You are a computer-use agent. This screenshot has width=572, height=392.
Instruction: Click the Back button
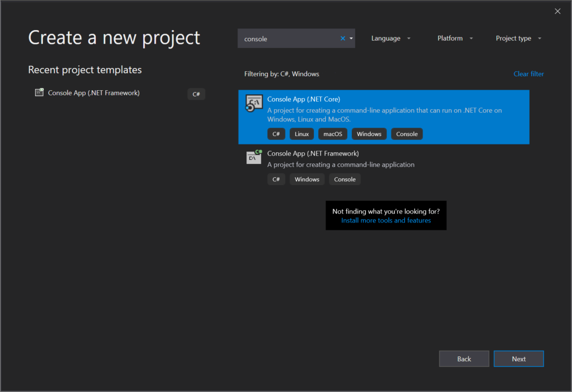(464, 359)
